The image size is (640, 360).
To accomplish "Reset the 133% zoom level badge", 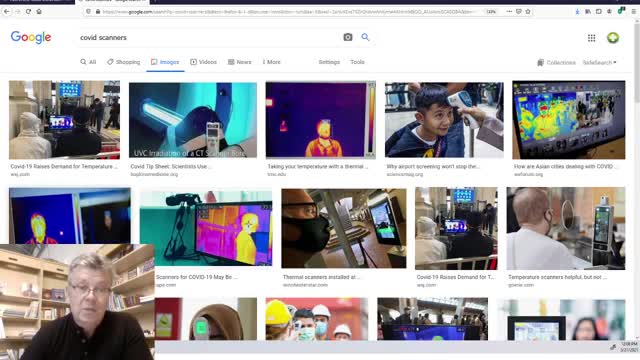I will coord(491,12).
